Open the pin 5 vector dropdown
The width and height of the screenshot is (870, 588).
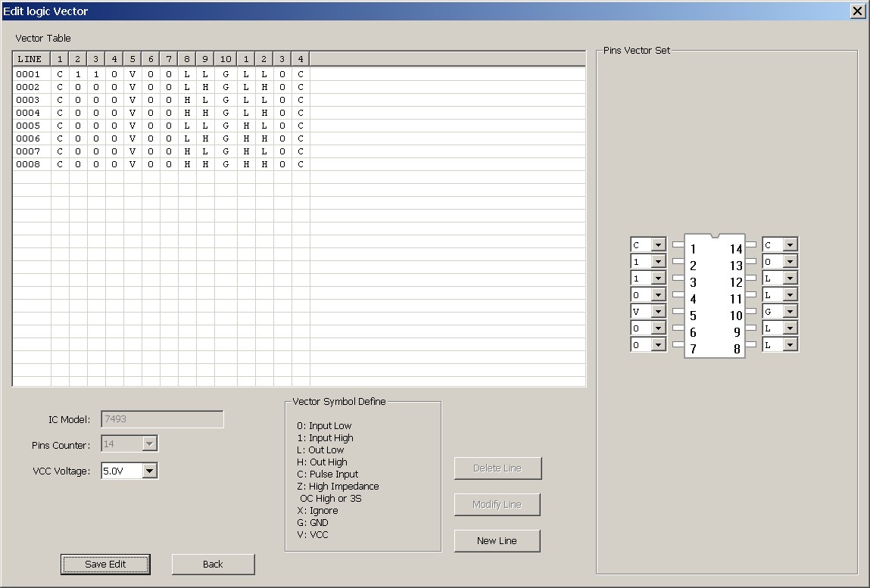tap(657, 312)
